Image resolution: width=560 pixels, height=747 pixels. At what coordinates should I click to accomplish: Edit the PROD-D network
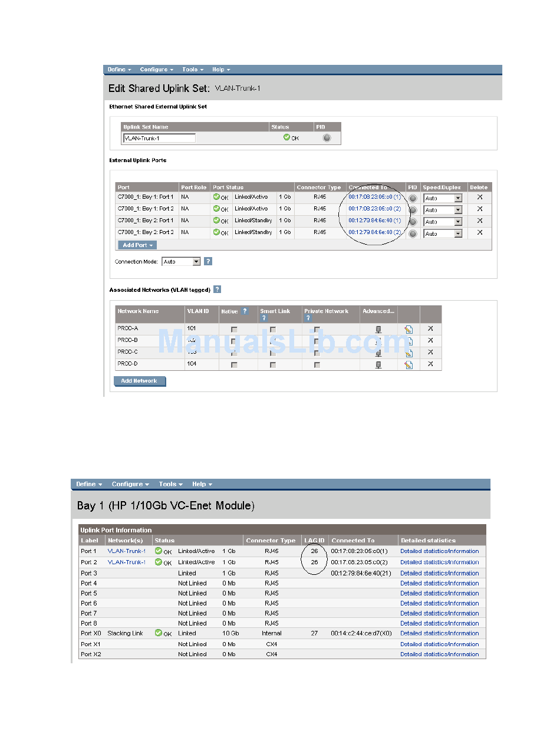click(x=408, y=365)
